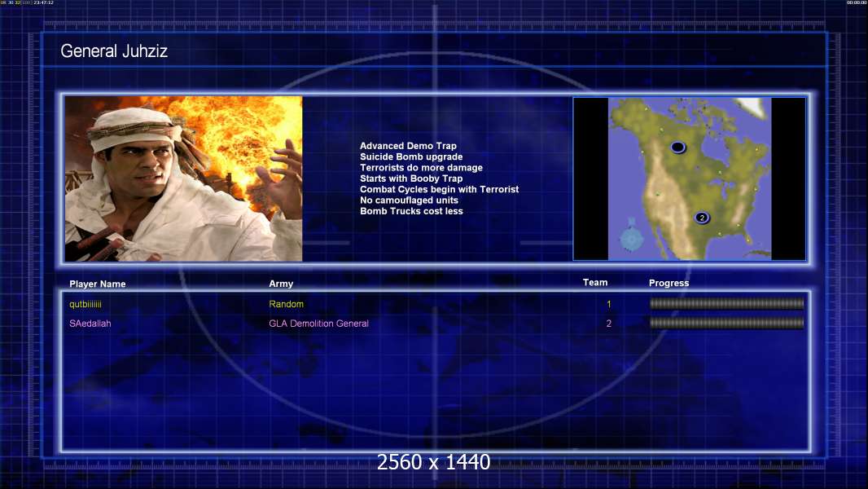The height and width of the screenshot is (489, 868).
Task: Click player name SAedallah
Action: 90,324
